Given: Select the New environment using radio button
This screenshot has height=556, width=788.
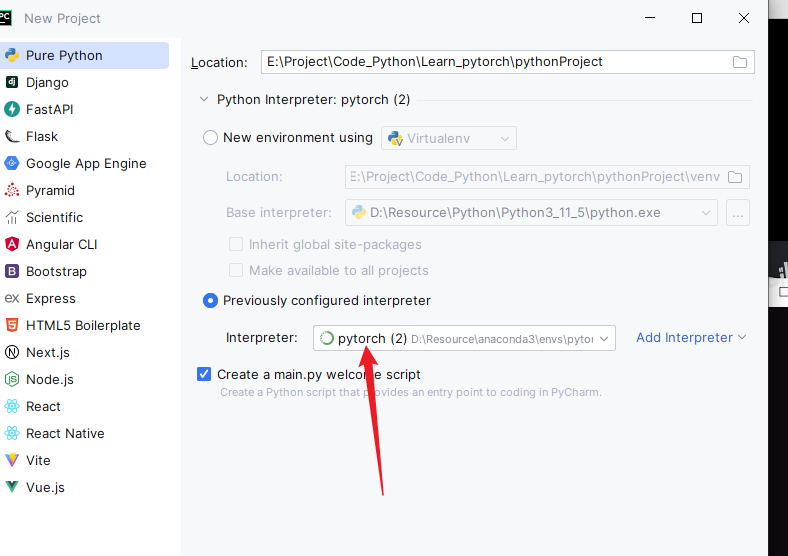Looking at the screenshot, I should coord(210,138).
